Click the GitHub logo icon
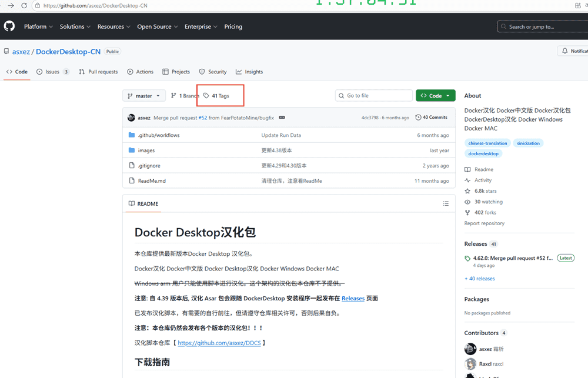This screenshot has width=588, height=378. (9, 26)
